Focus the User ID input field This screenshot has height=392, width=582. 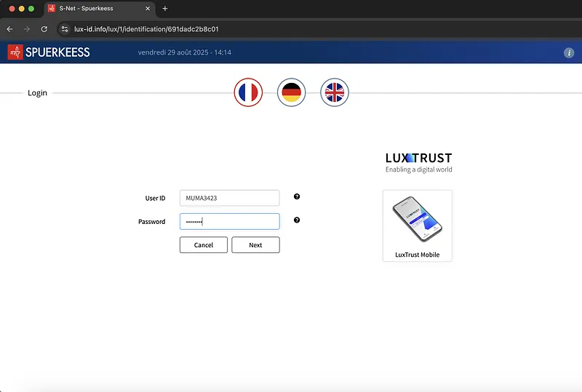[x=229, y=199]
